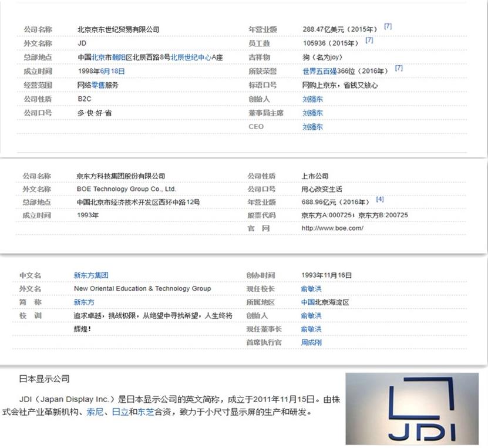Open 刘强东 link in the 董事局主席 row
488x448 pixels.
click(312, 113)
